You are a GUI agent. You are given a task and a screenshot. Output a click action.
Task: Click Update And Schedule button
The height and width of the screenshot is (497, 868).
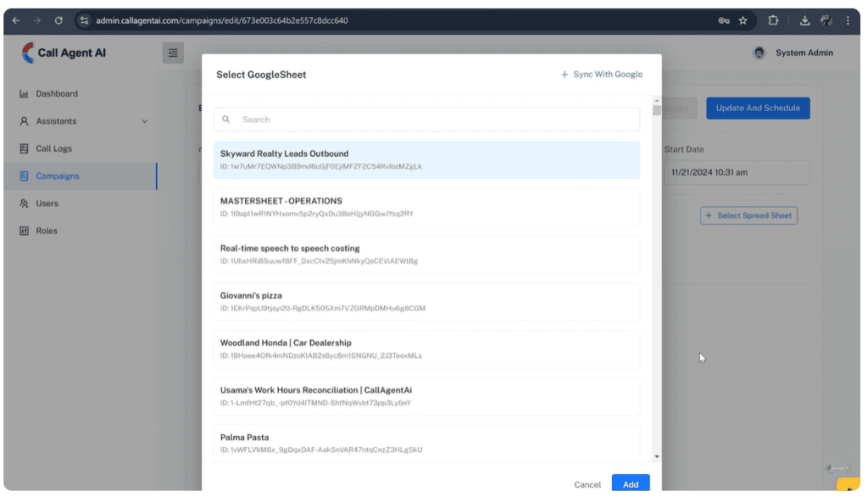click(x=758, y=108)
